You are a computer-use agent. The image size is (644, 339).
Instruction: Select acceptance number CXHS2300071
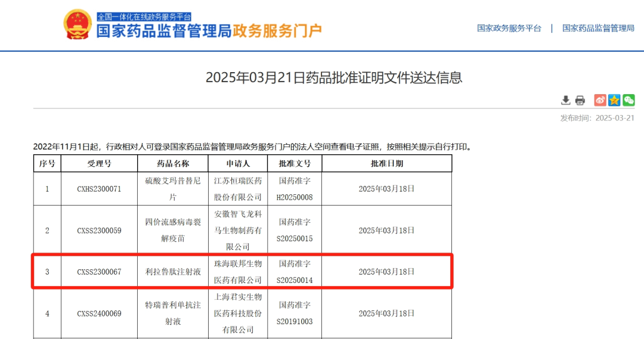(99, 189)
